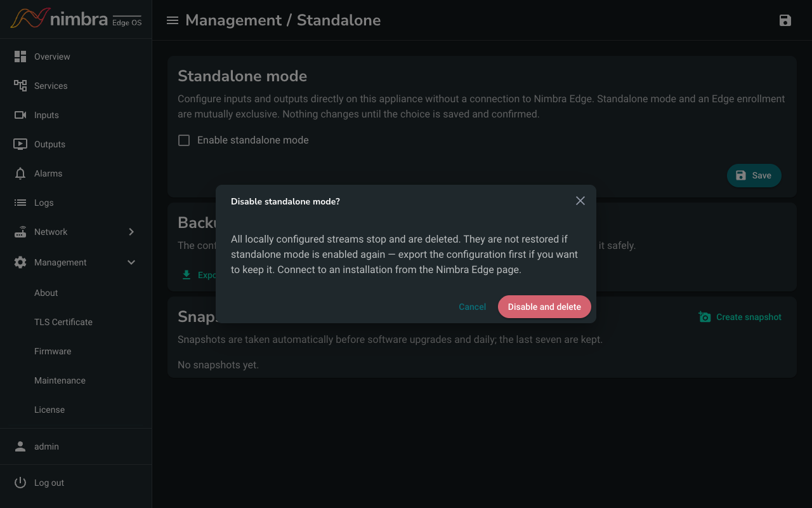This screenshot has width=812, height=508.
Task: Click the Log out label
Action: [x=49, y=483]
